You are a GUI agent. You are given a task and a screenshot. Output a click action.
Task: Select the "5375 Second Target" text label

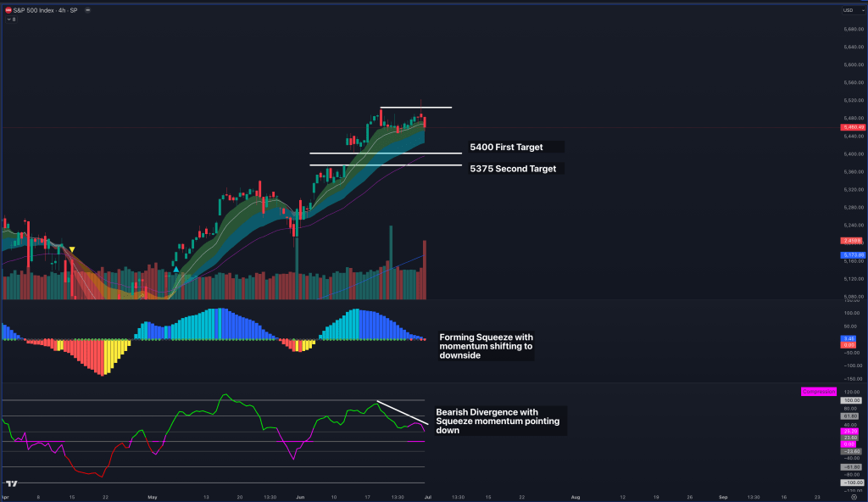(513, 169)
